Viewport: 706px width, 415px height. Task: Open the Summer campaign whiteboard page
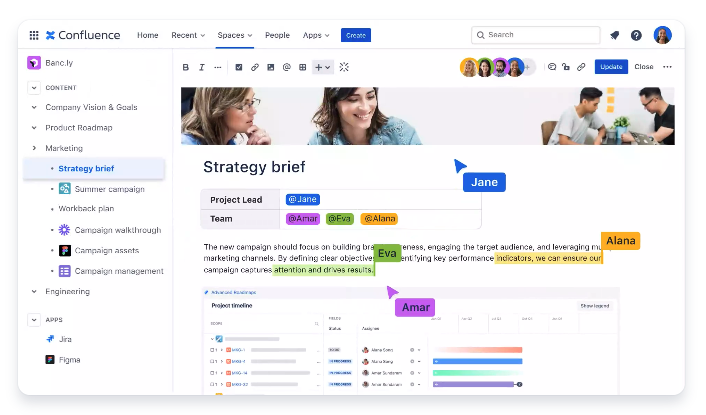(109, 189)
